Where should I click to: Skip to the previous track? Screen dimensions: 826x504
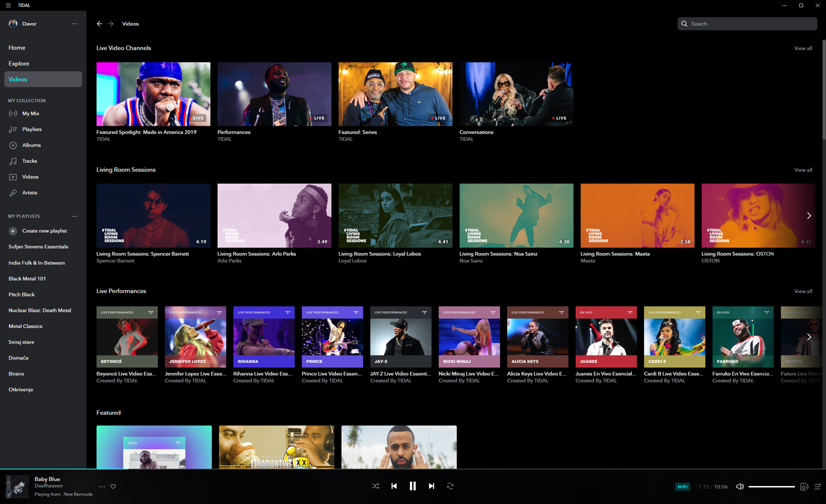click(394, 486)
